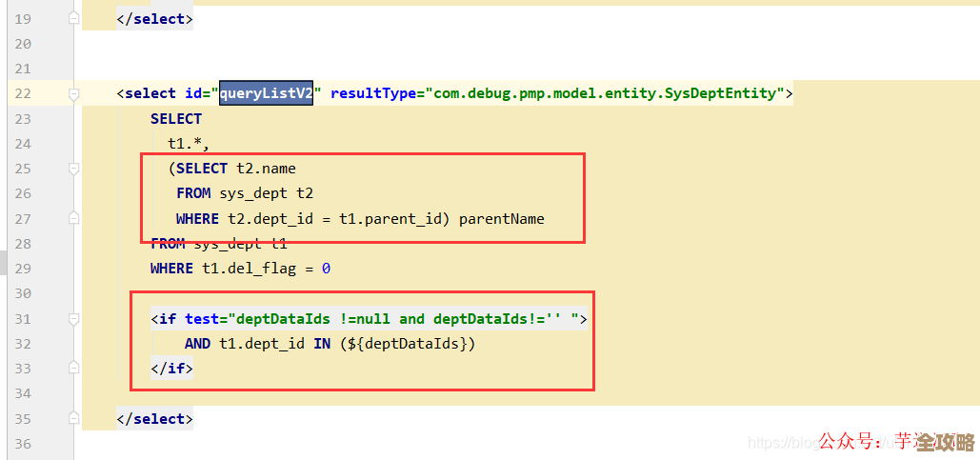Click the highlighted queryListV2 id value
Image resolution: width=980 pixels, height=460 pixels.
(x=266, y=93)
